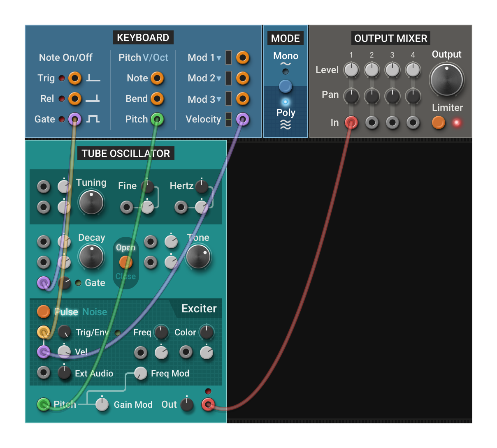Click the Note output jack on Keyboard
Image resolution: width=497 pixels, height=448 pixels.
[x=158, y=78]
